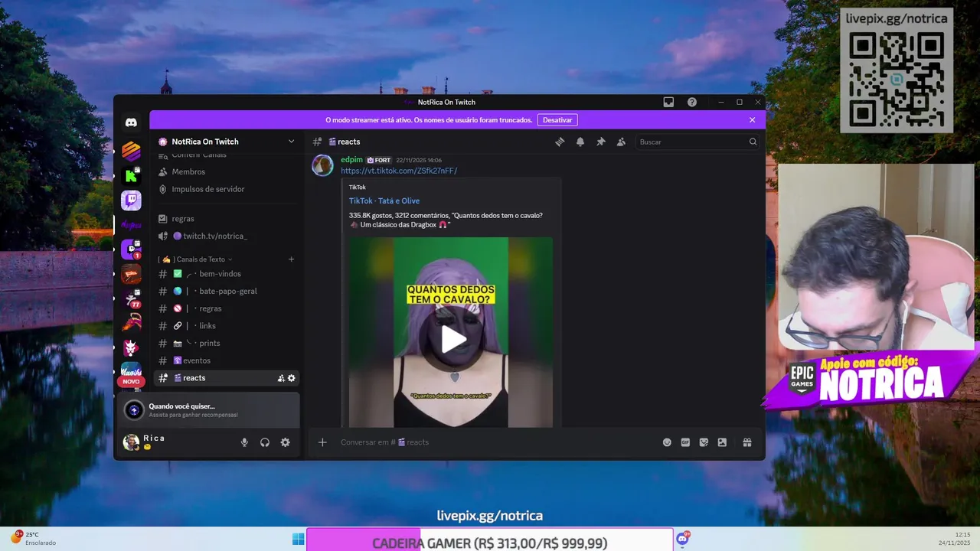
Task: Open the sticker picker icon
Action: point(704,442)
